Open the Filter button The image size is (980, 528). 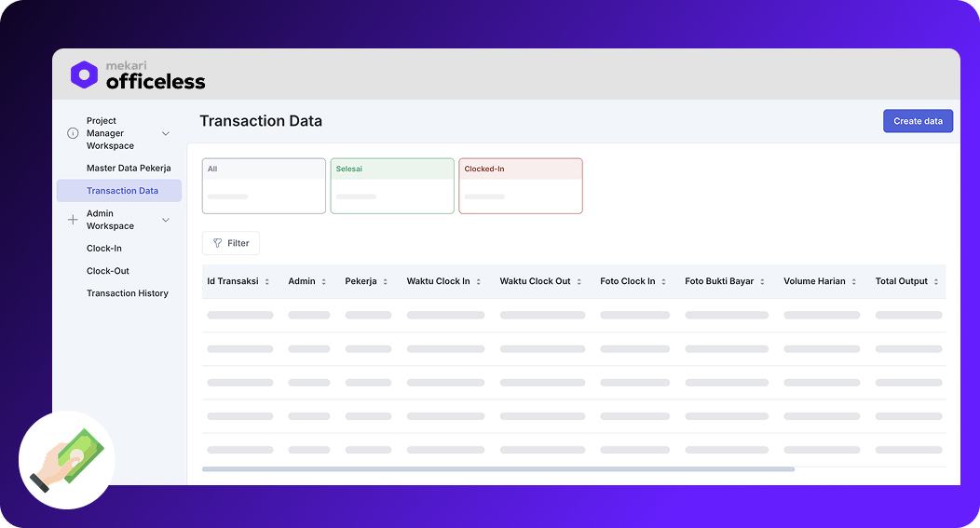[231, 243]
